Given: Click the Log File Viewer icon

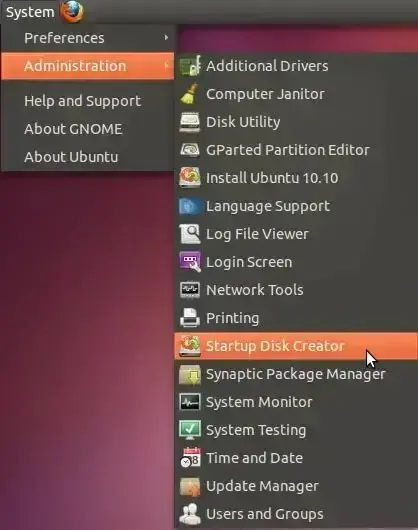Looking at the screenshot, I should [x=190, y=234].
